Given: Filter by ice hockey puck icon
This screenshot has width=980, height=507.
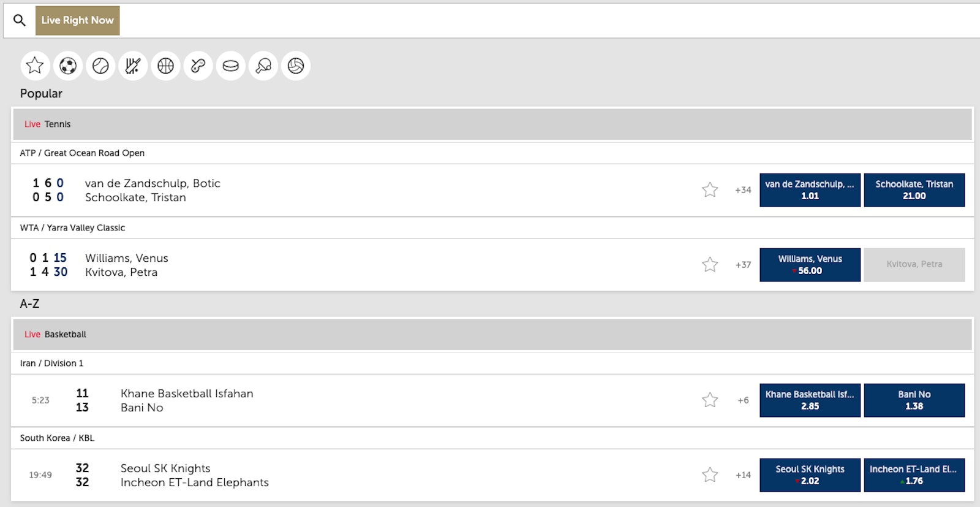Looking at the screenshot, I should (x=231, y=66).
